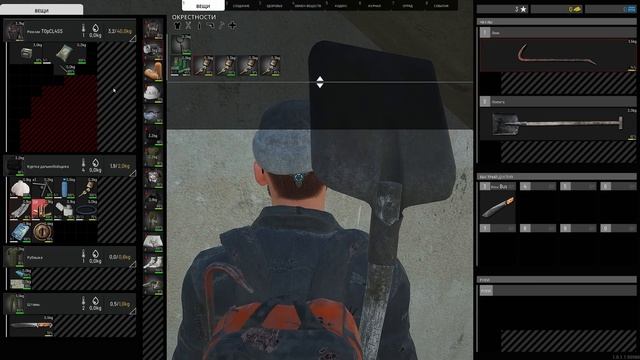This screenshot has height=360, width=640.
Task: Select the small box item in backpack
Action: pos(26,53)
